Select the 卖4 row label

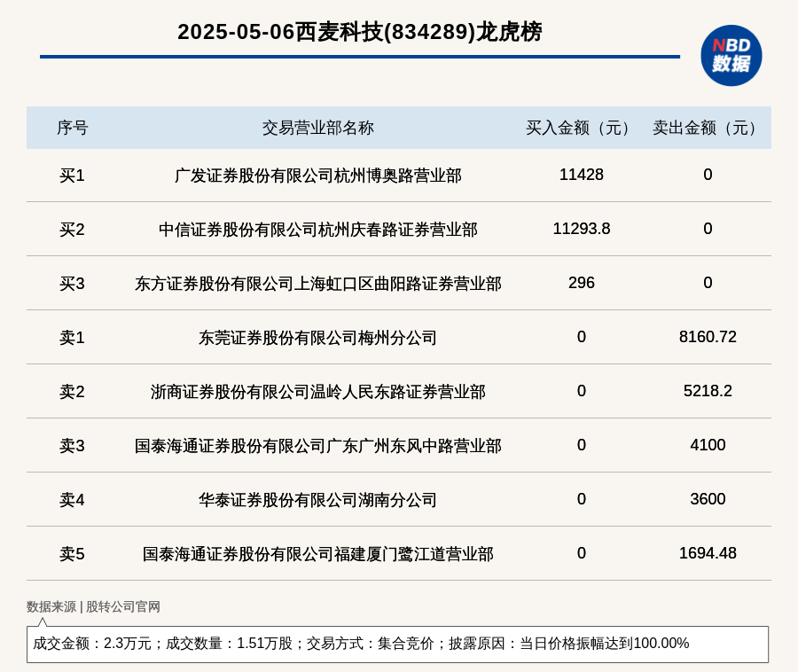[73, 499]
